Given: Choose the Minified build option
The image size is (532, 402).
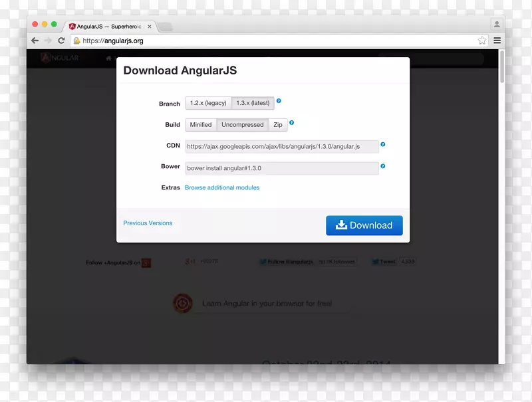Looking at the screenshot, I should click(x=200, y=124).
